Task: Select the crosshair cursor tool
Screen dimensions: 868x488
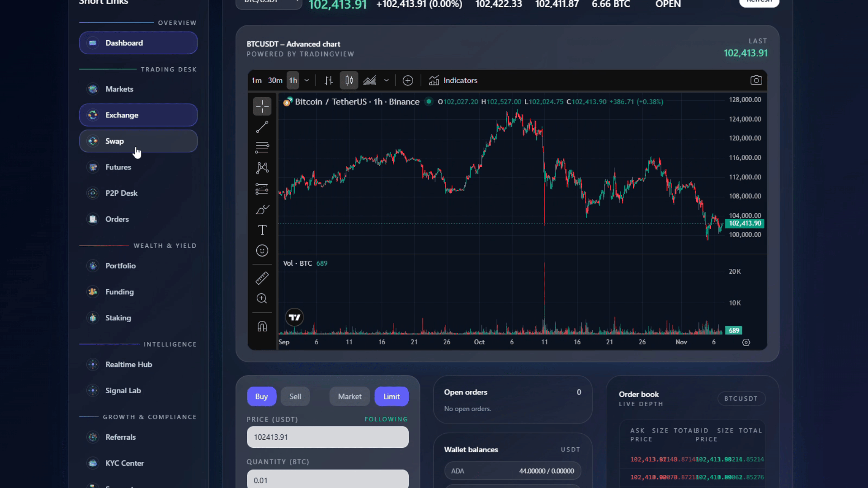Action: coord(262,106)
